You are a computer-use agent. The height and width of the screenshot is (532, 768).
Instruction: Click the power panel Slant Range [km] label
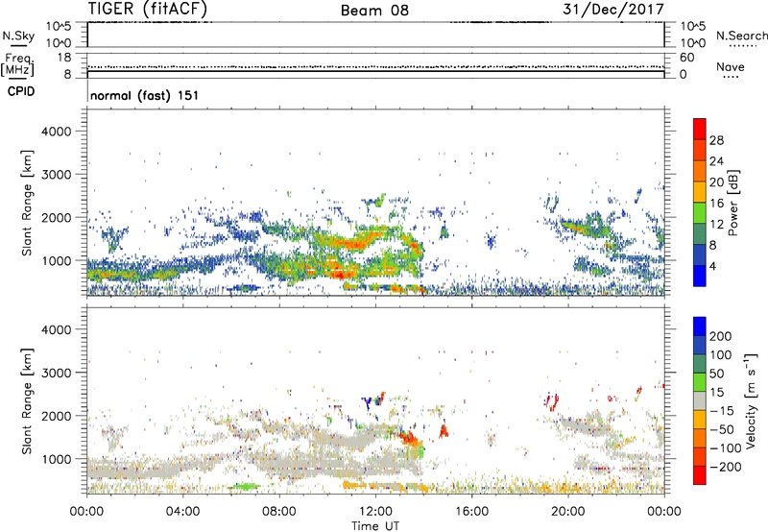click(x=27, y=203)
